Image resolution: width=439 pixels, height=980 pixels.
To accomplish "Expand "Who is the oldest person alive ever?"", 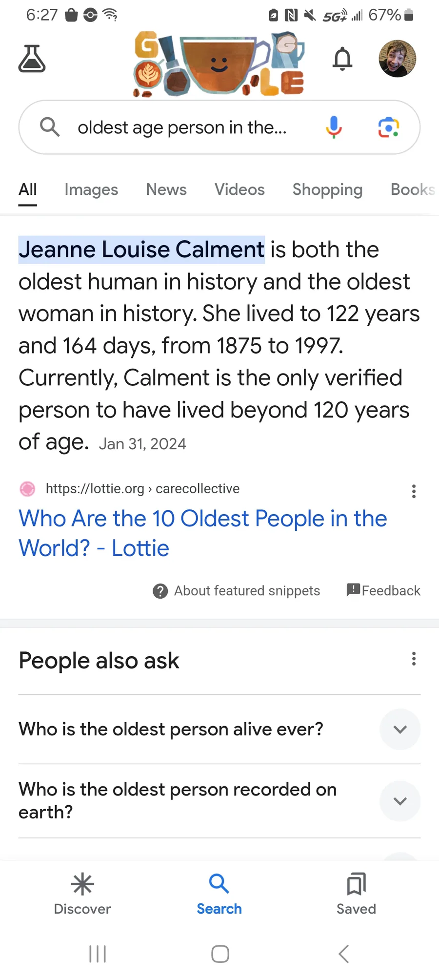I will (400, 730).
